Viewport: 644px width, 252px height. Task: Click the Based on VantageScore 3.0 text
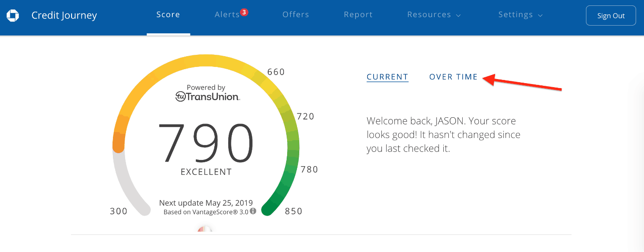(x=206, y=212)
